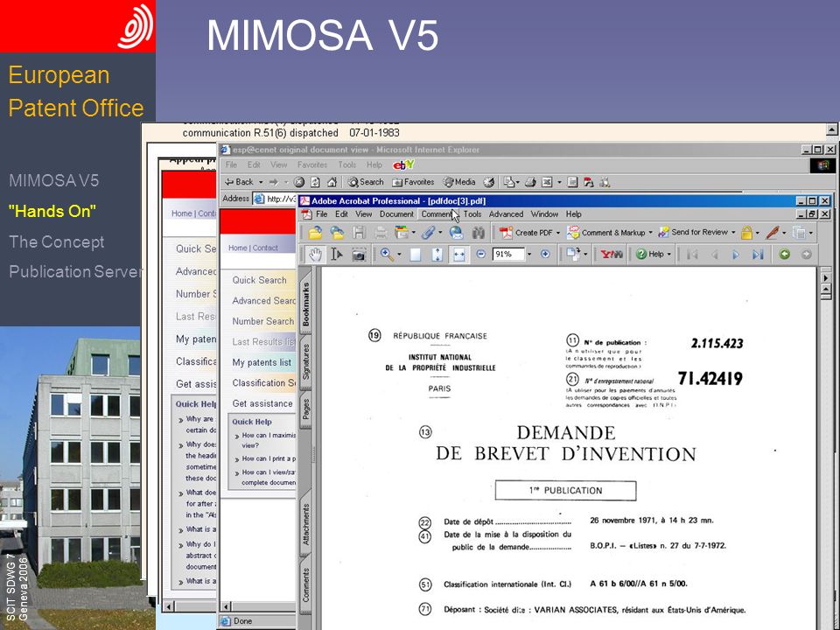Screen dimensions: 840x630
Task: Click the Rotate view page icon
Action: 572,254
